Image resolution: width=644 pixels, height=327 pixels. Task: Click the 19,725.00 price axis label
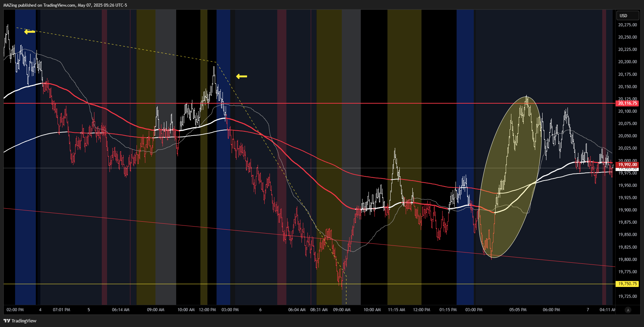click(x=628, y=296)
